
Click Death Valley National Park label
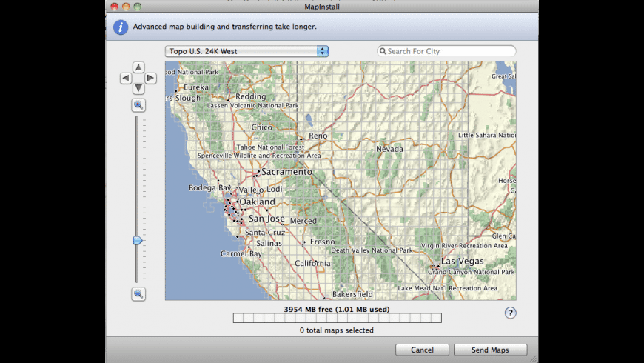point(372,250)
